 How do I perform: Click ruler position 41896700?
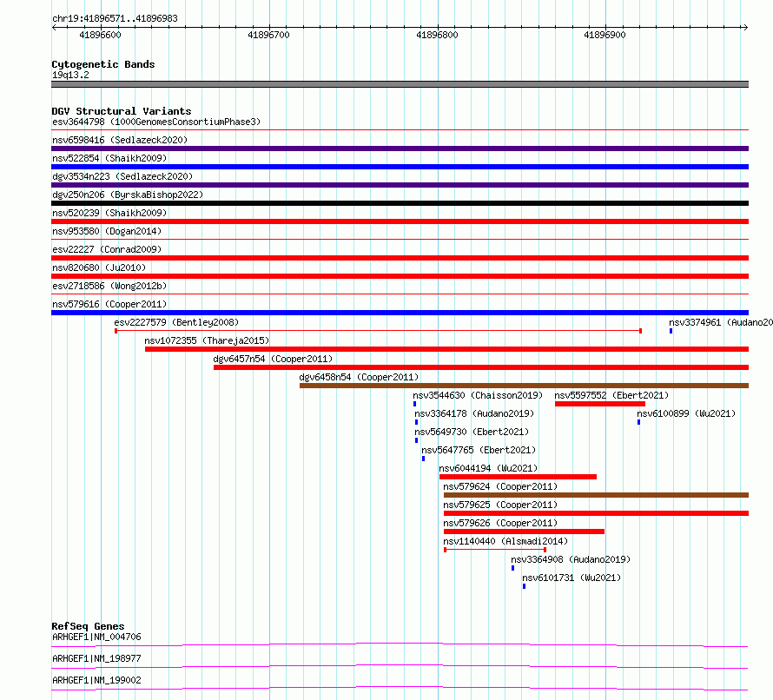coord(268,35)
